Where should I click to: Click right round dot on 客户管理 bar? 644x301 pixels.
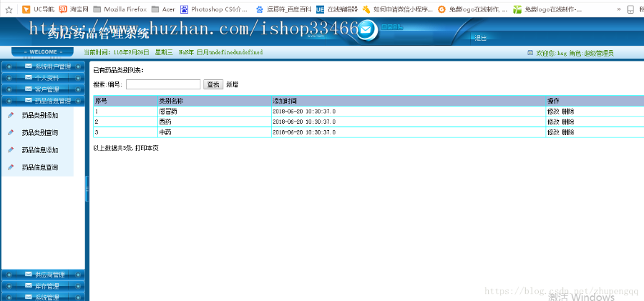(77, 89)
